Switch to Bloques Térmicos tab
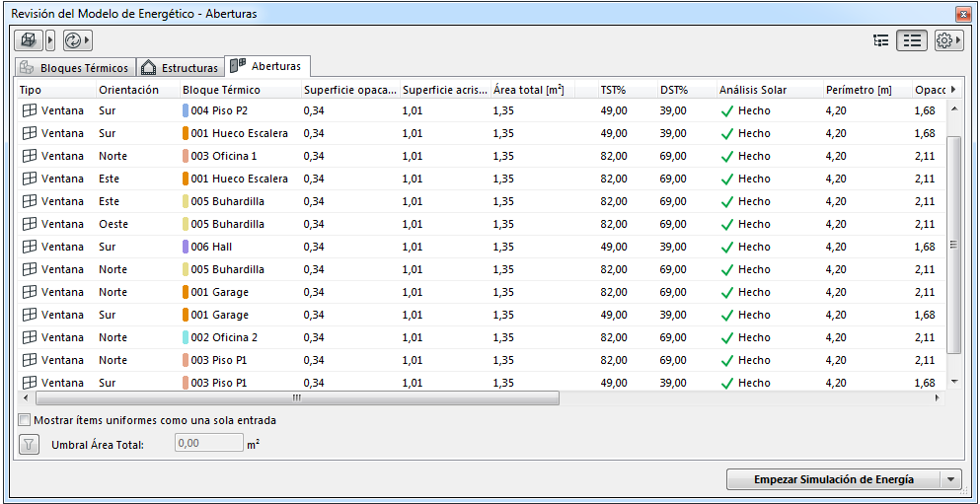The height and width of the screenshot is (504, 980). coord(76,67)
